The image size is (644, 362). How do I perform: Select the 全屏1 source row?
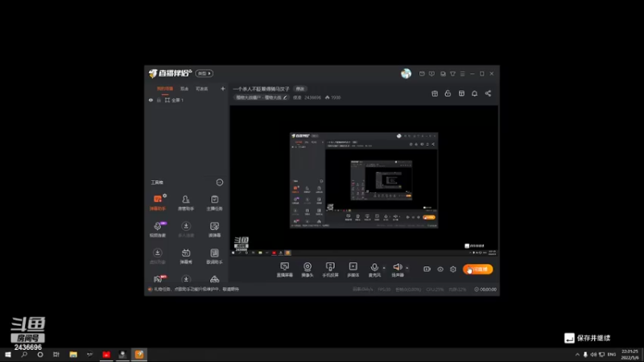tap(187, 100)
